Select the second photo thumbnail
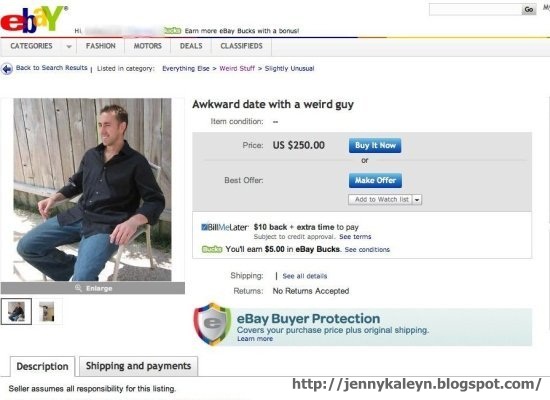The width and height of the screenshot is (550, 400). 47,312
